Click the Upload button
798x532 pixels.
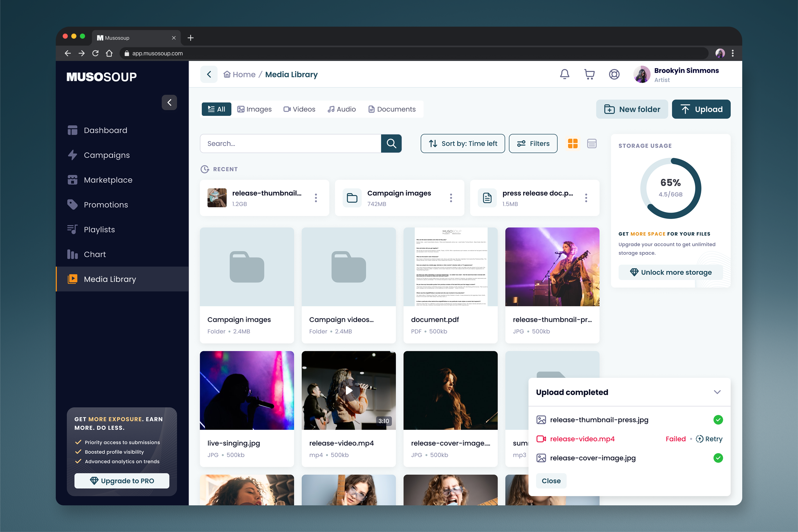pos(701,109)
